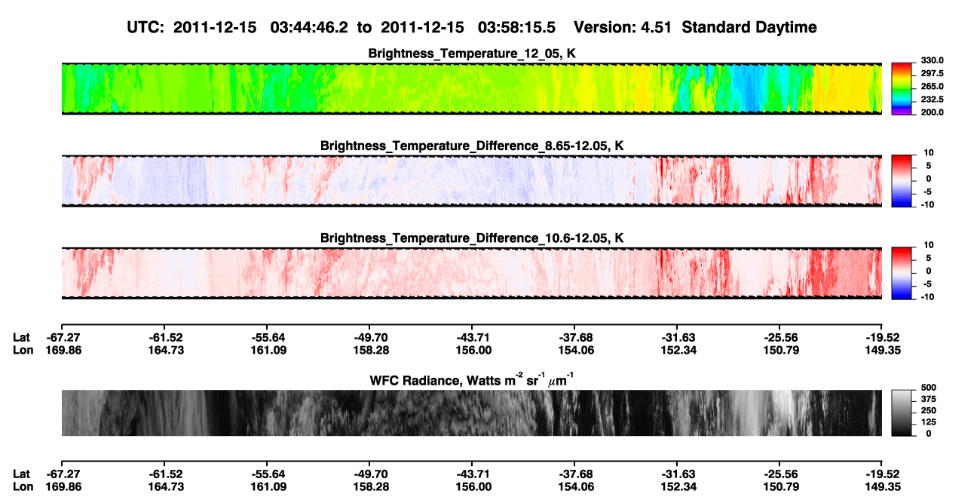The width and height of the screenshot is (980, 503).
Task: Click longitude 158.28 on the axis above WFC Radiance
Action: pyautogui.click(x=370, y=350)
